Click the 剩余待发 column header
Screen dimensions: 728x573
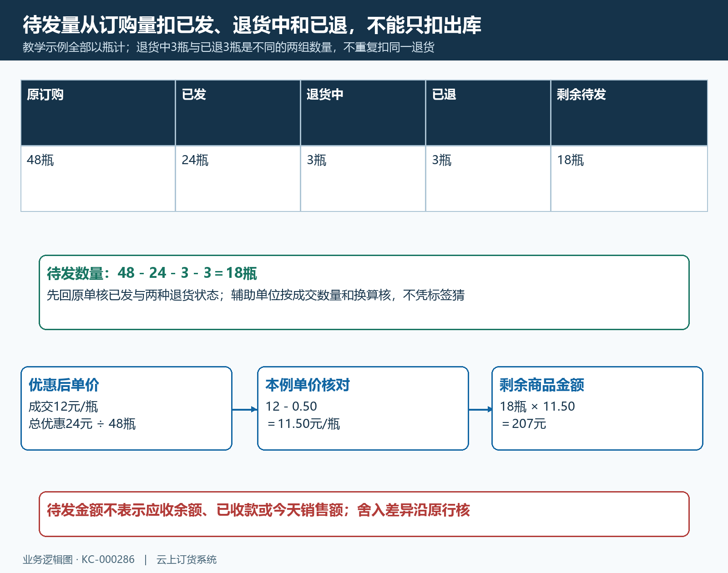click(629, 113)
